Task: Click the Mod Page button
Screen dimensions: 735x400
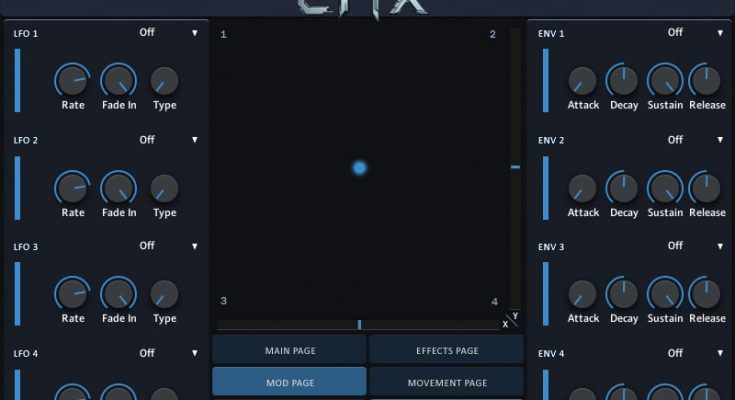Action: tap(289, 382)
